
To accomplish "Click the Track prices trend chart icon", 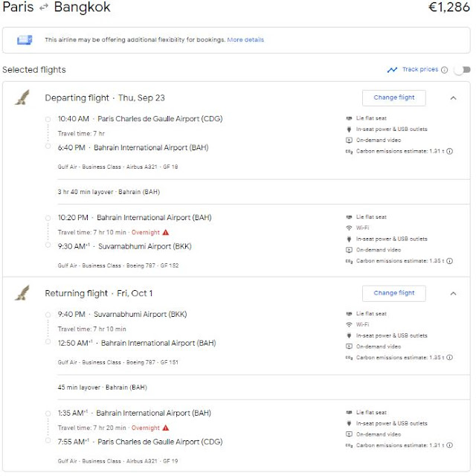I will pos(392,70).
